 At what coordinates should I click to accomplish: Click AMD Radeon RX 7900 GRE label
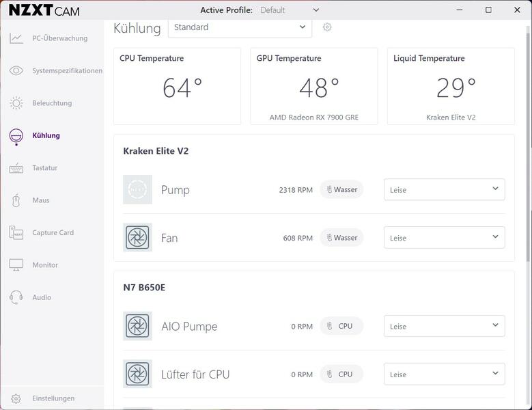pyautogui.click(x=314, y=118)
